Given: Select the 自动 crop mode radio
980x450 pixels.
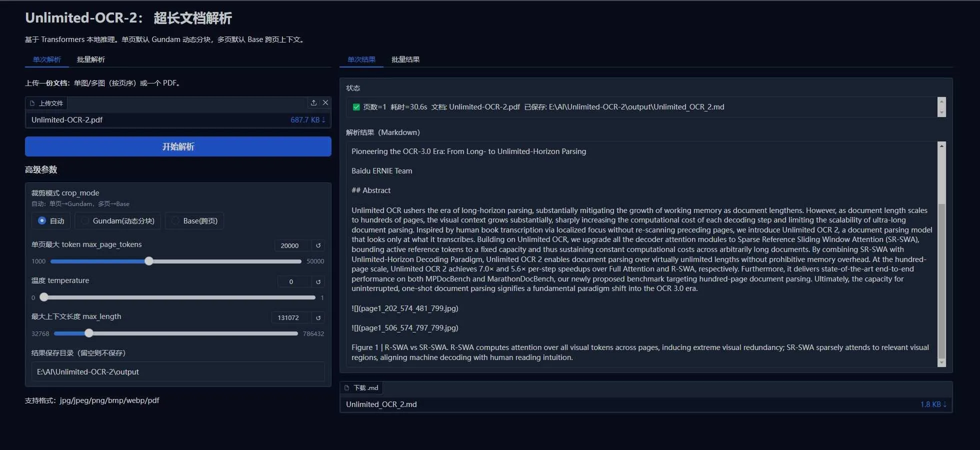Looking at the screenshot, I should [51, 220].
